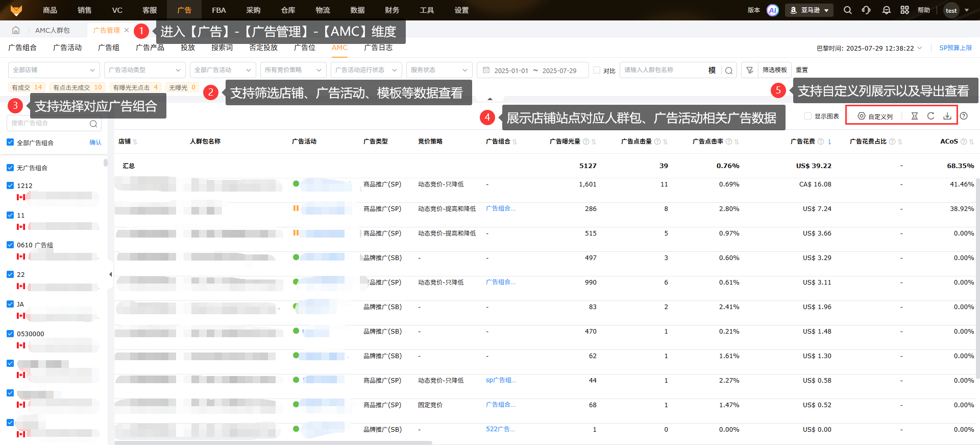980x445 pixels.
Task: Enable the 显示图表 checkbox
Action: click(x=807, y=116)
